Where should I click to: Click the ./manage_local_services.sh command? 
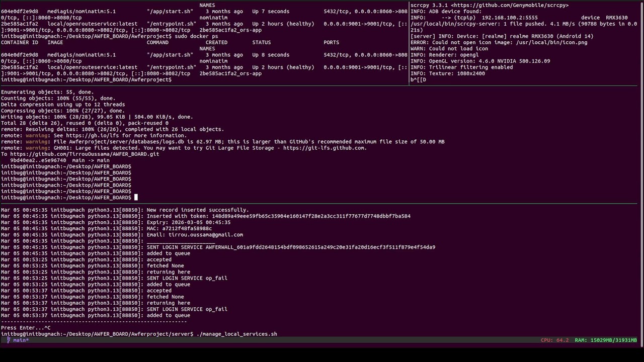pos(237,334)
